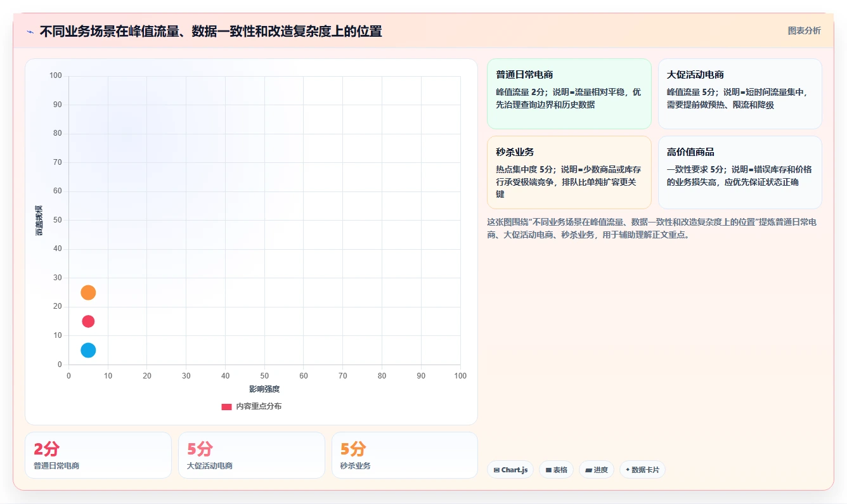The height and width of the screenshot is (504, 847).
Task: Click the icon in the 进度 tag
Action: [588, 470]
